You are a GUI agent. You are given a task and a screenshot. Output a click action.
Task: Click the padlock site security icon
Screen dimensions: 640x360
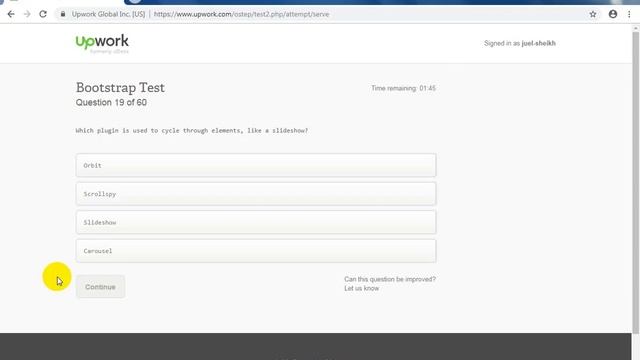tap(63, 14)
